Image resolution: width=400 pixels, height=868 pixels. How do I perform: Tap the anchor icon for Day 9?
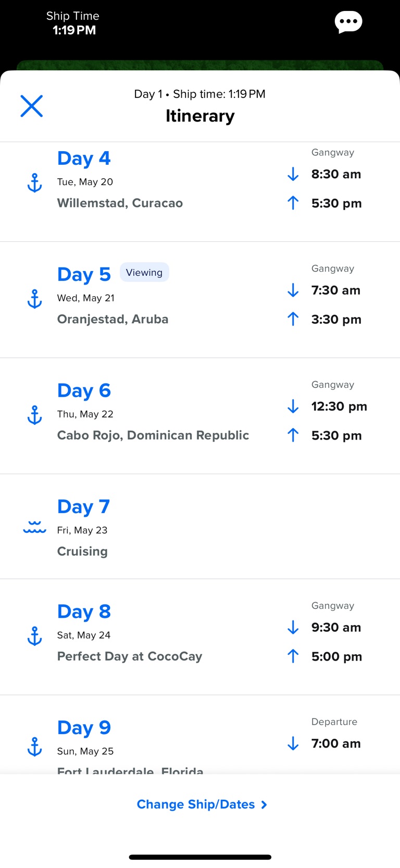34,747
